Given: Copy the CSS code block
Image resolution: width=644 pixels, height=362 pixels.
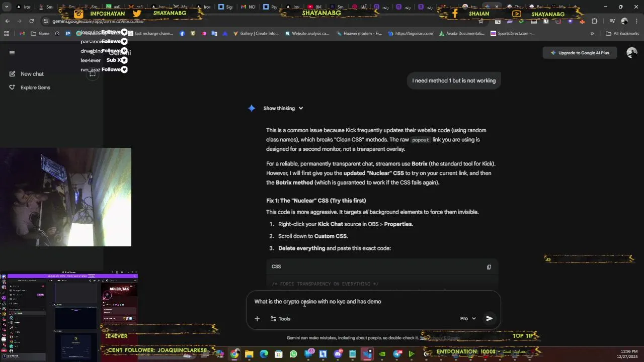Looking at the screenshot, I should [x=489, y=267].
